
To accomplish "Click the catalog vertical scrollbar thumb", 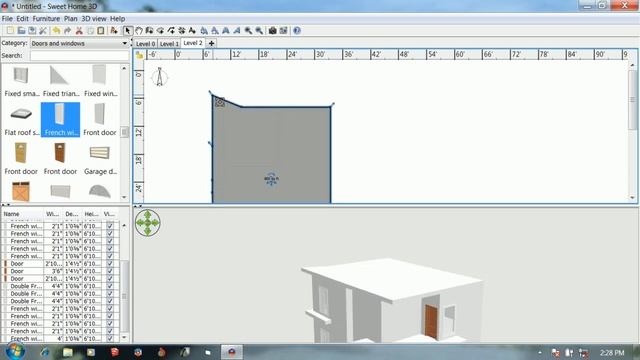I will point(124,132).
